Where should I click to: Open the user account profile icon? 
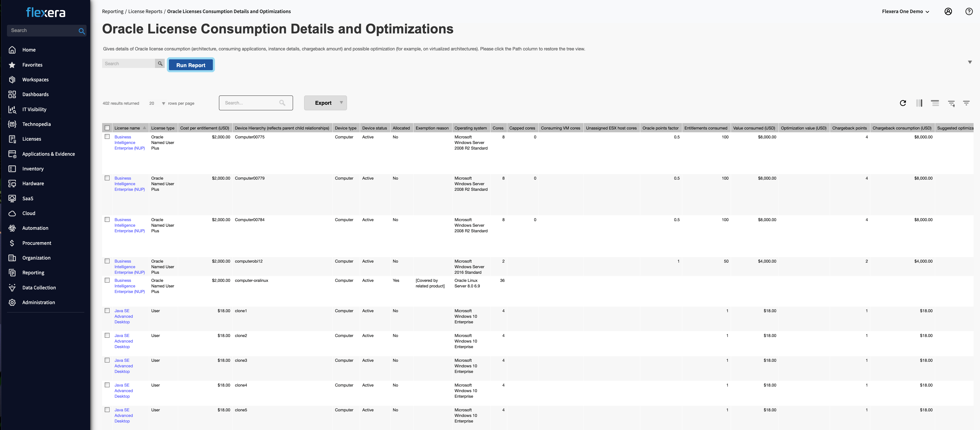click(948, 11)
